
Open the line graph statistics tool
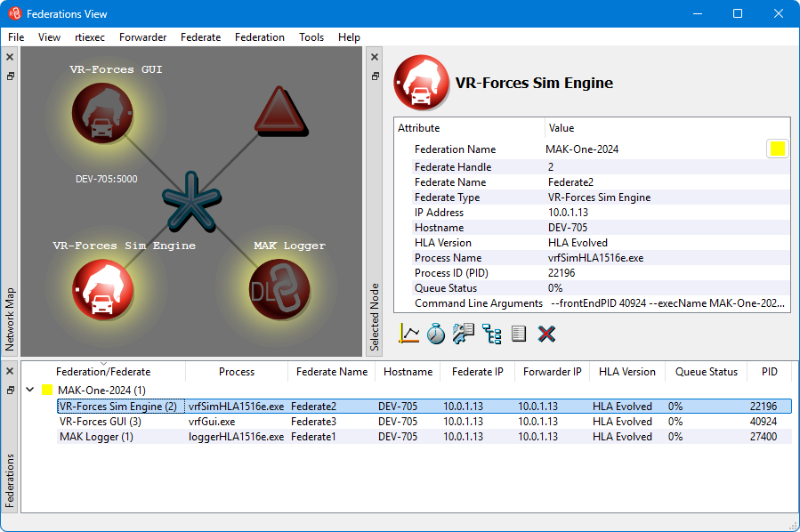coord(409,334)
